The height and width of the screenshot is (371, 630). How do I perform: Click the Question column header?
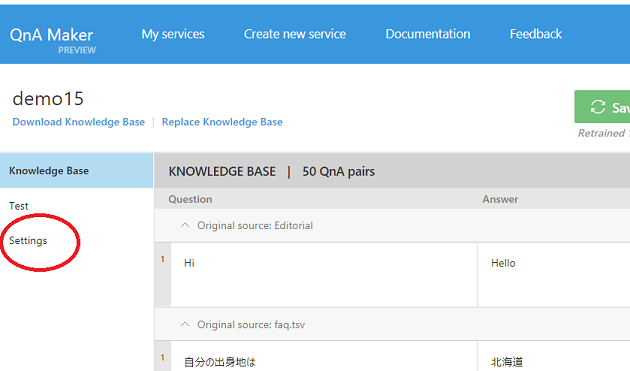pos(190,199)
